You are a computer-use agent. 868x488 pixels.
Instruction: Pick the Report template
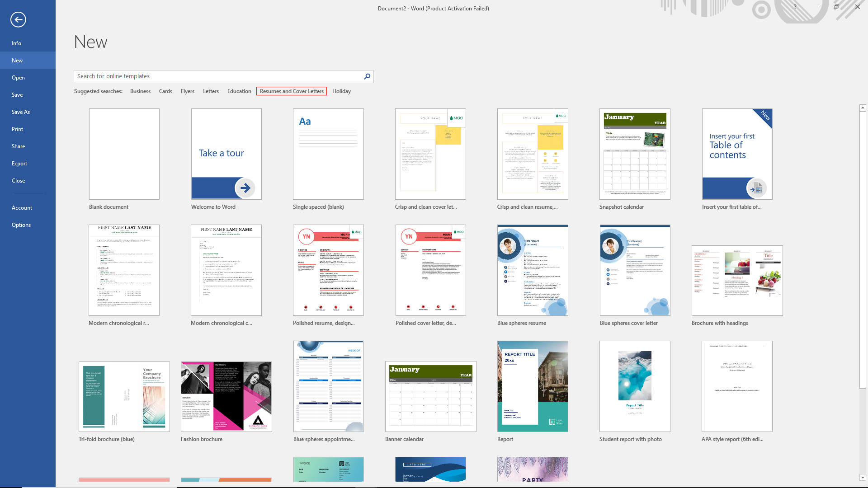[533, 386]
